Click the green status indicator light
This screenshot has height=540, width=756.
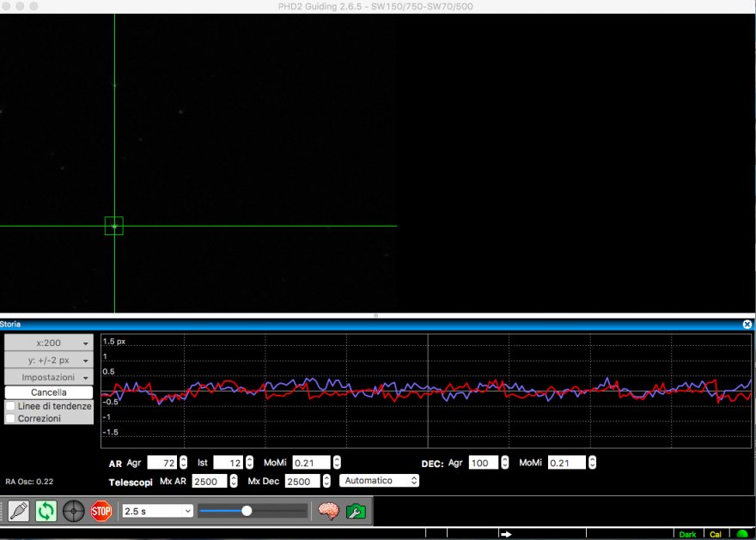[742, 534]
